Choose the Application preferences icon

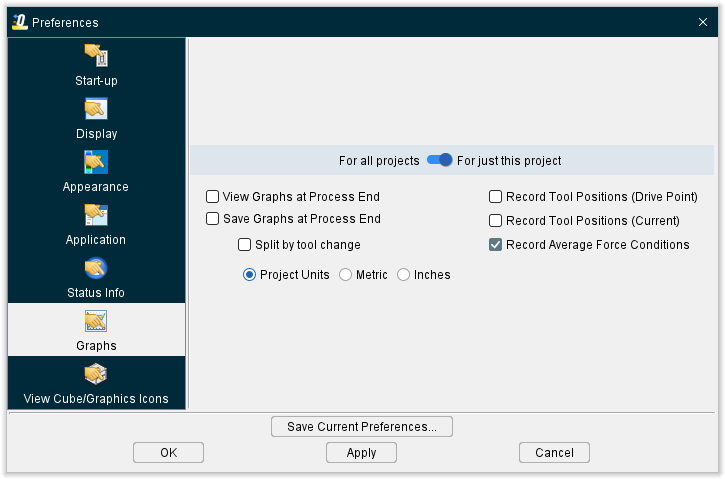coord(96,215)
